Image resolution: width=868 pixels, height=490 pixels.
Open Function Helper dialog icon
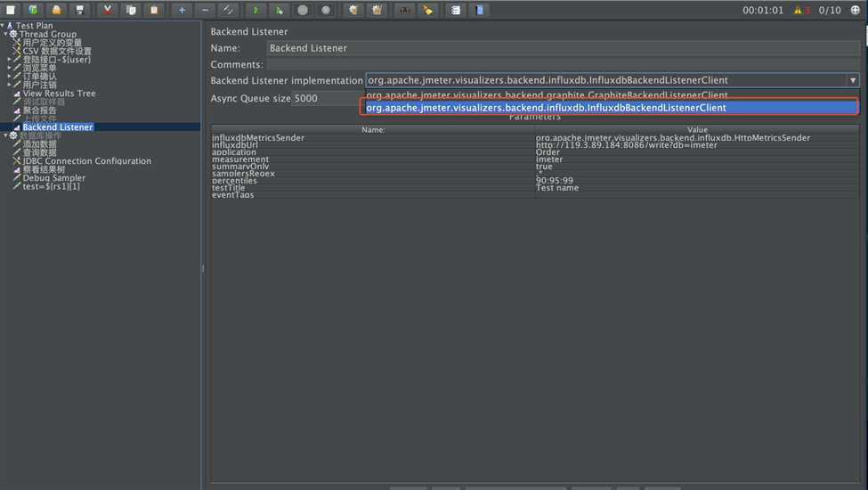pos(455,10)
